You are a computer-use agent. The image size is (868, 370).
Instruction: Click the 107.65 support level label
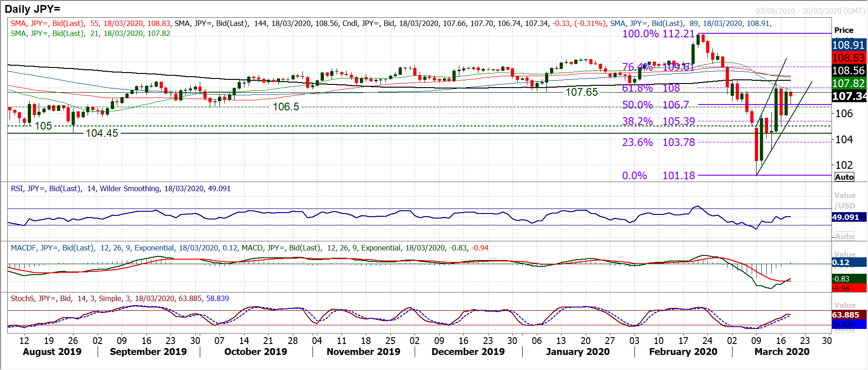click(582, 92)
